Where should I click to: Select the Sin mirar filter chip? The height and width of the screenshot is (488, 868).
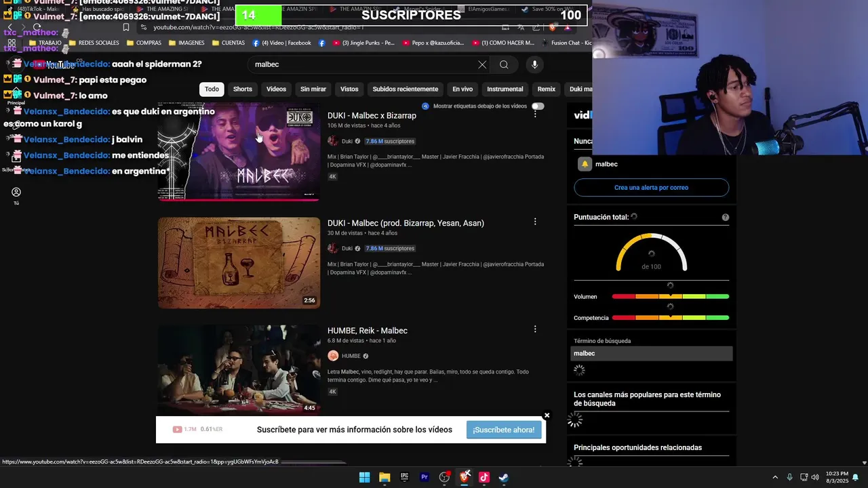tap(313, 89)
